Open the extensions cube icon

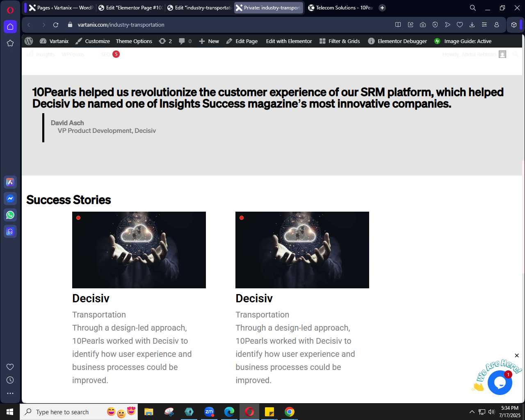coord(514,25)
